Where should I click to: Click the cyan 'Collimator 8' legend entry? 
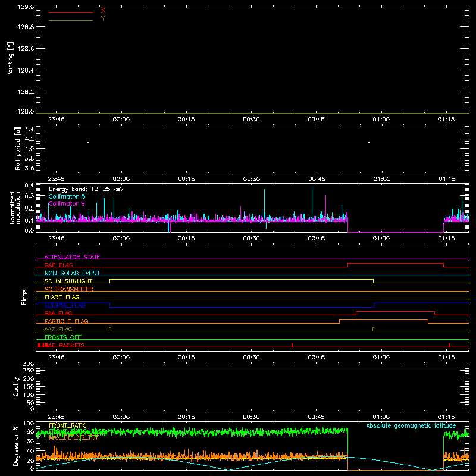(x=67, y=196)
